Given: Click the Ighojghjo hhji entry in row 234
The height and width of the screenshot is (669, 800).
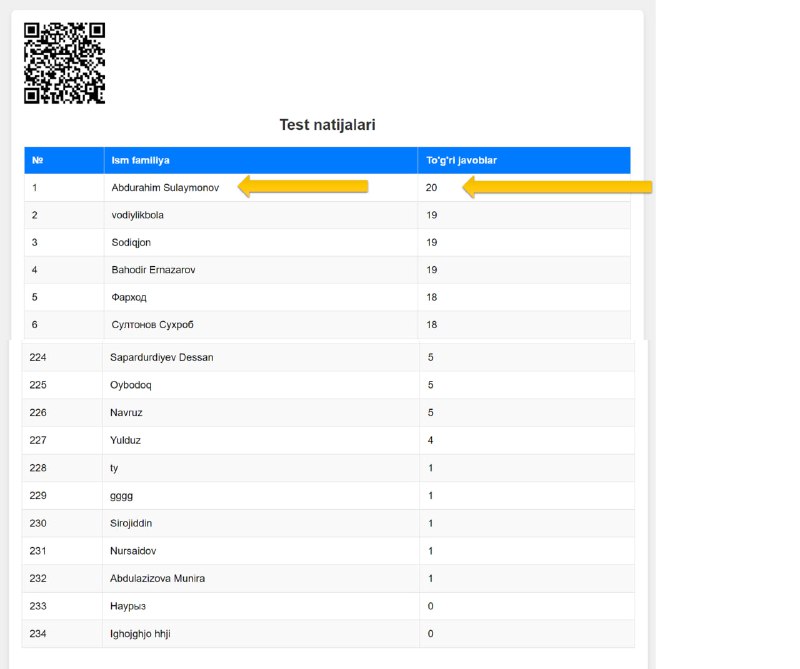Looking at the screenshot, I should (140, 634).
